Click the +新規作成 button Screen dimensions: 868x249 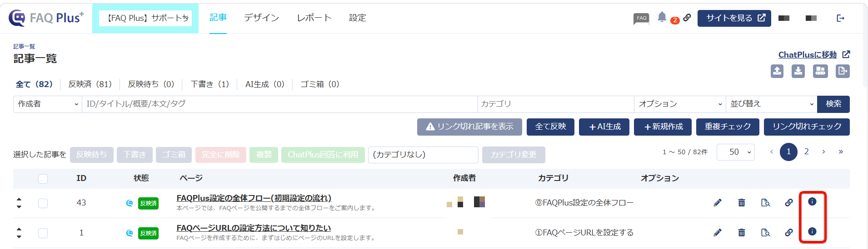pyautogui.click(x=663, y=127)
